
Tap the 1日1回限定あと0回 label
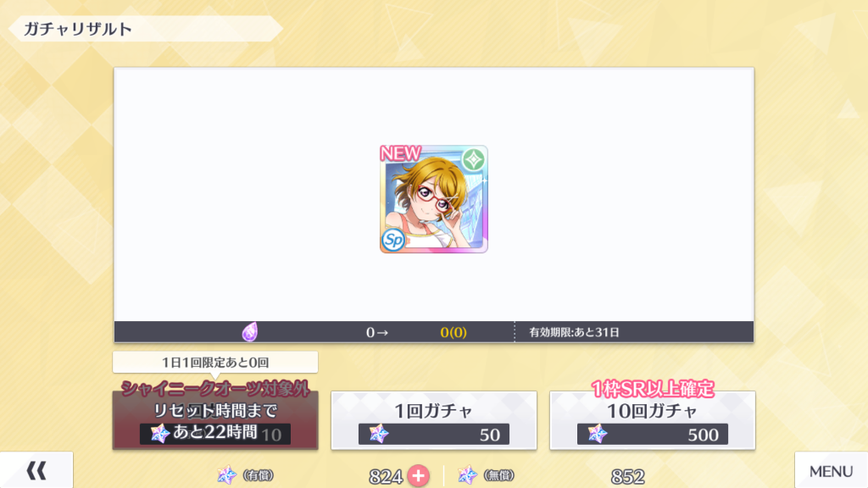pyautogui.click(x=215, y=363)
